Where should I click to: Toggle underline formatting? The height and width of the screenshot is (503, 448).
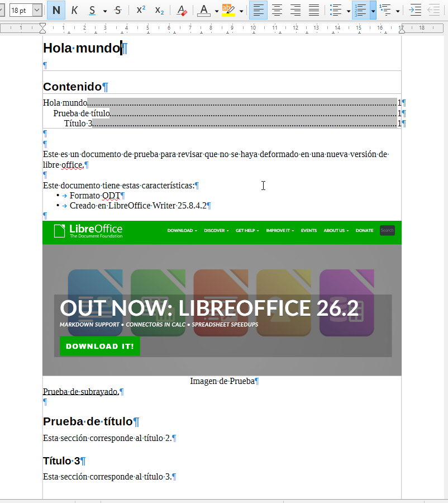[92, 10]
